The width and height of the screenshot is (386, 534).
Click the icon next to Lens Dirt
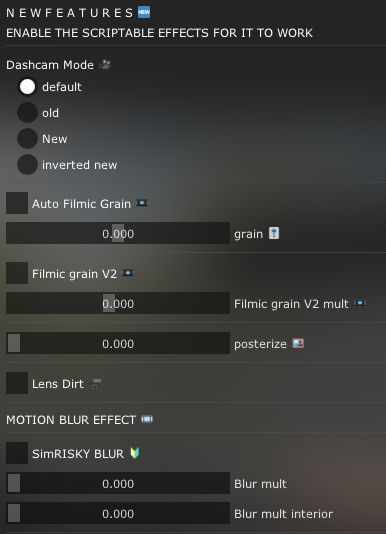pos(95,383)
